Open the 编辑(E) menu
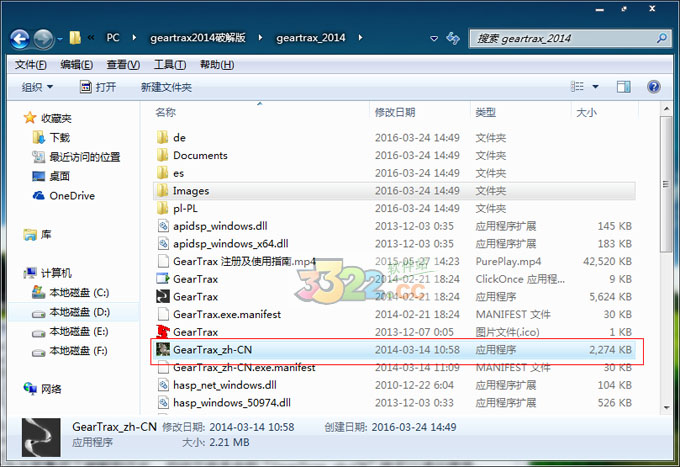The image size is (680, 467). (x=77, y=65)
